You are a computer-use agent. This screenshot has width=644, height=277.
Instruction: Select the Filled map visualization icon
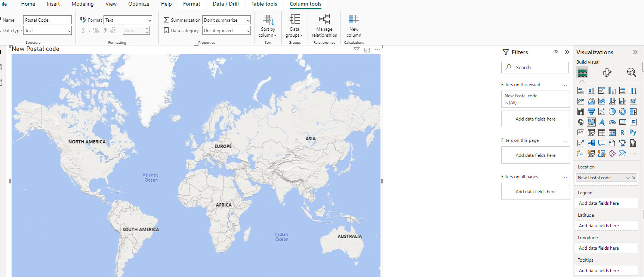[591, 122]
